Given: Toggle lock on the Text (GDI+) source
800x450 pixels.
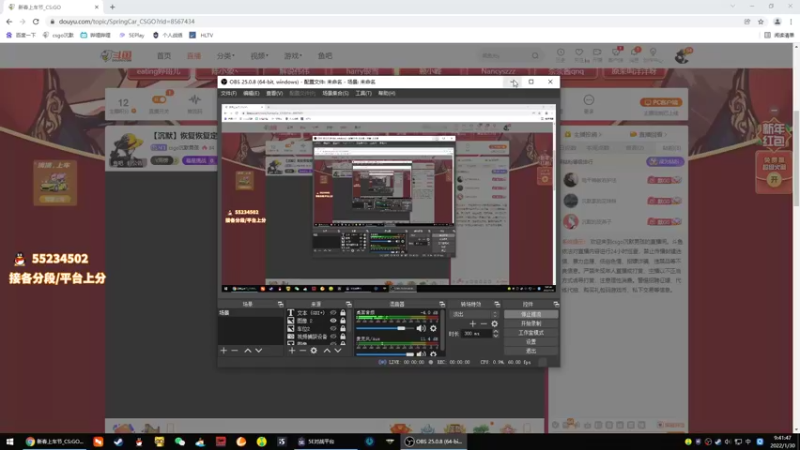Looking at the screenshot, I should [x=343, y=313].
